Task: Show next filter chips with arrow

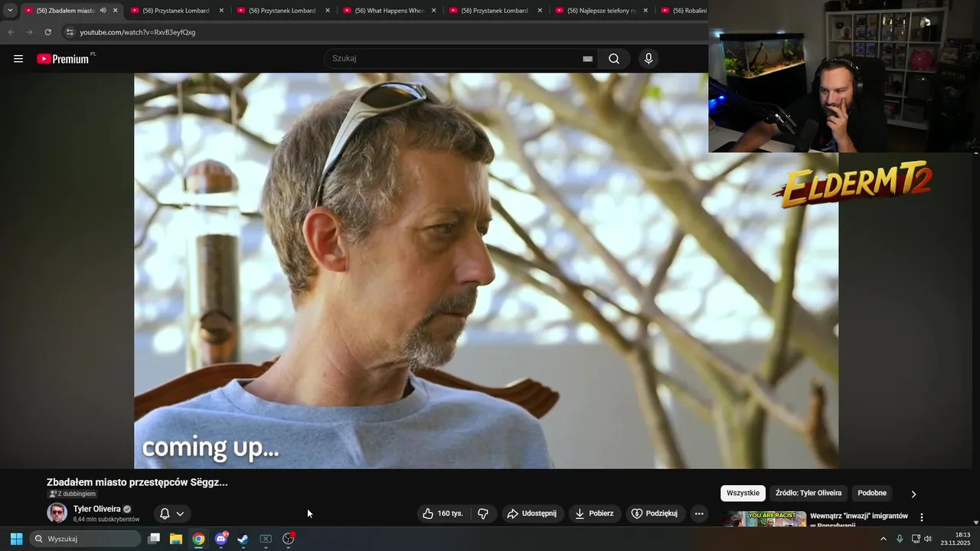Action: point(913,494)
